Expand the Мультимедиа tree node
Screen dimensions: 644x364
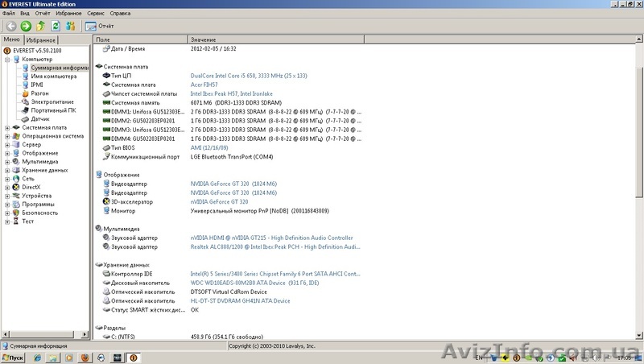pyautogui.click(x=7, y=162)
